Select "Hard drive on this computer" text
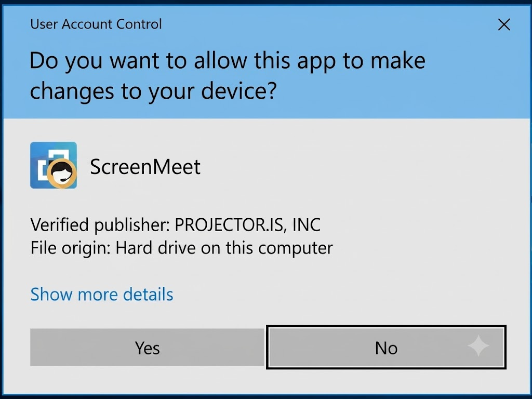This screenshot has width=532, height=399. click(x=224, y=248)
